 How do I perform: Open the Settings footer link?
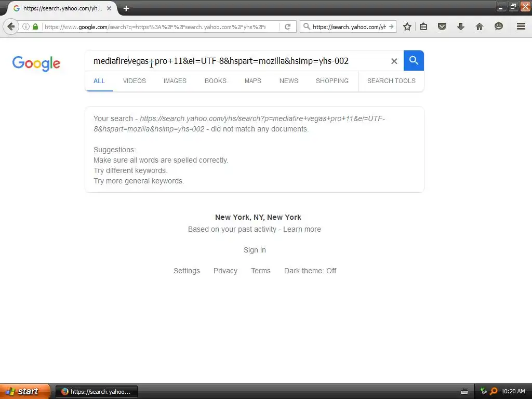click(x=187, y=271)
